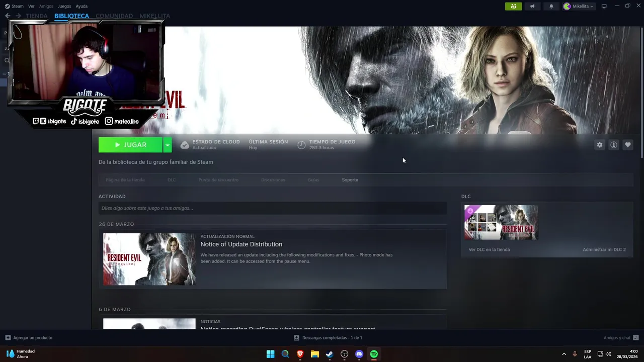Open the Steam menu
Screen dimensions: 644x362
14,6
